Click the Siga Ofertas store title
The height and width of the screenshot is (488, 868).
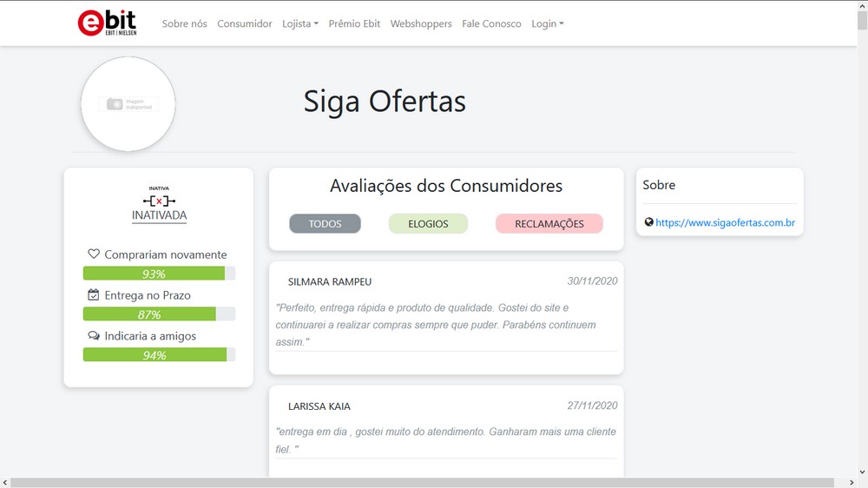[x=385, y=102]
